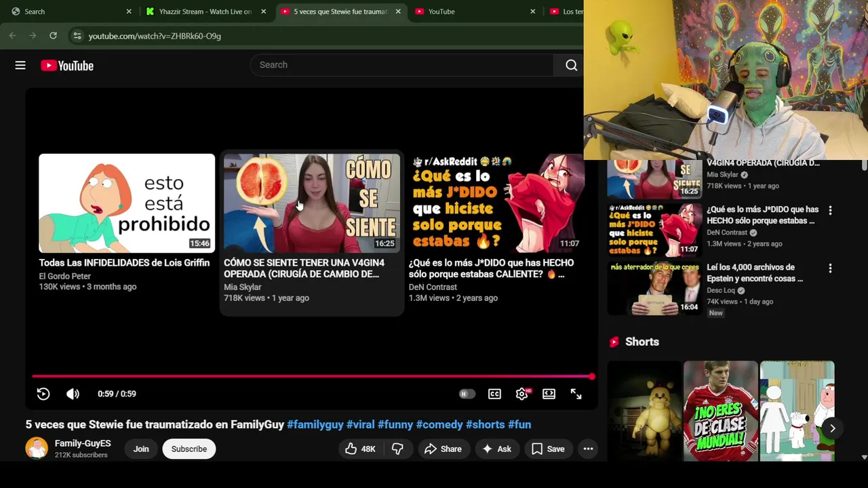Open the YouTube hamburger guide menu
The height and width of the screenshot is (488, 868).
pos(20,65)
